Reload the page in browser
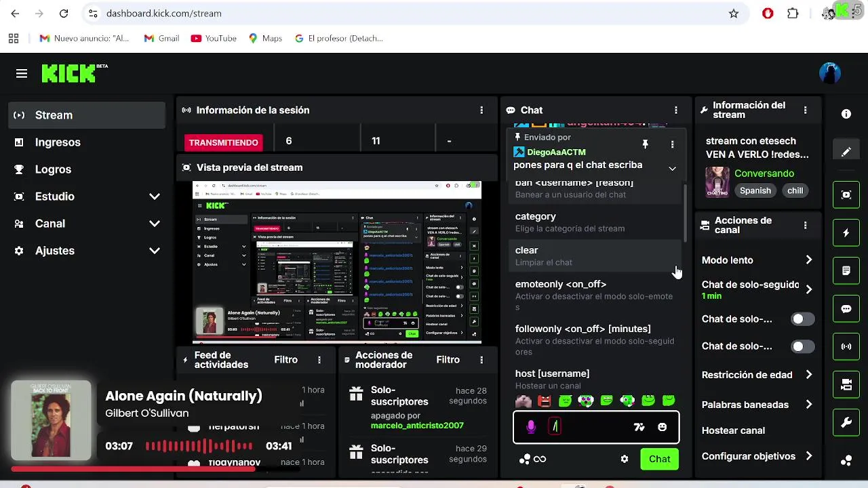 [x=64, y=14]
